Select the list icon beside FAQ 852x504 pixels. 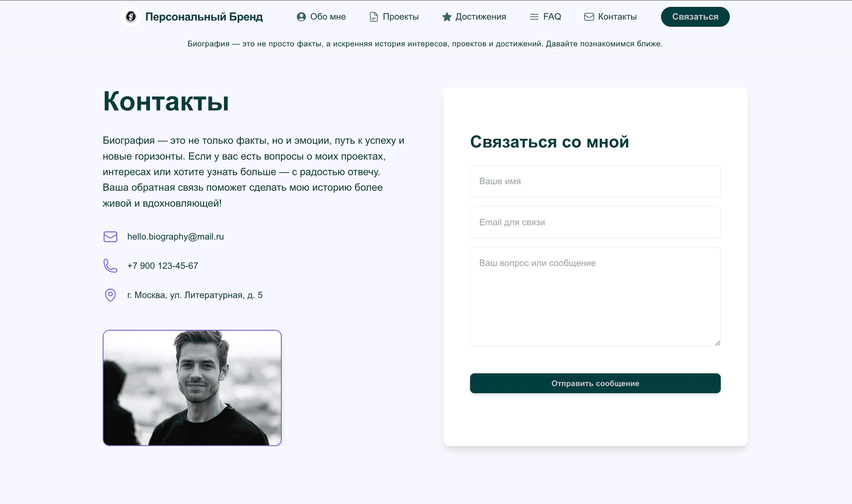click(x=534, y=16)
